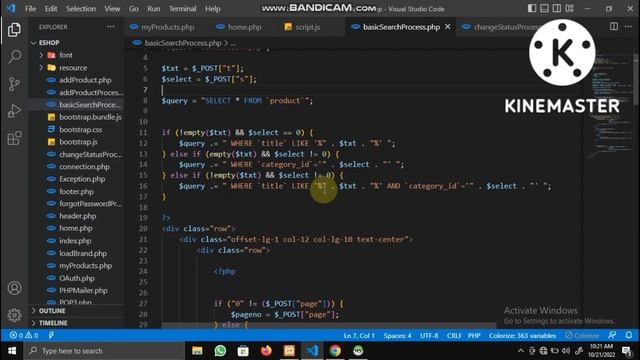Open OAuth.php in explorer
The width and height of the screenshot is (640, 360).
(x=77, y=278)
